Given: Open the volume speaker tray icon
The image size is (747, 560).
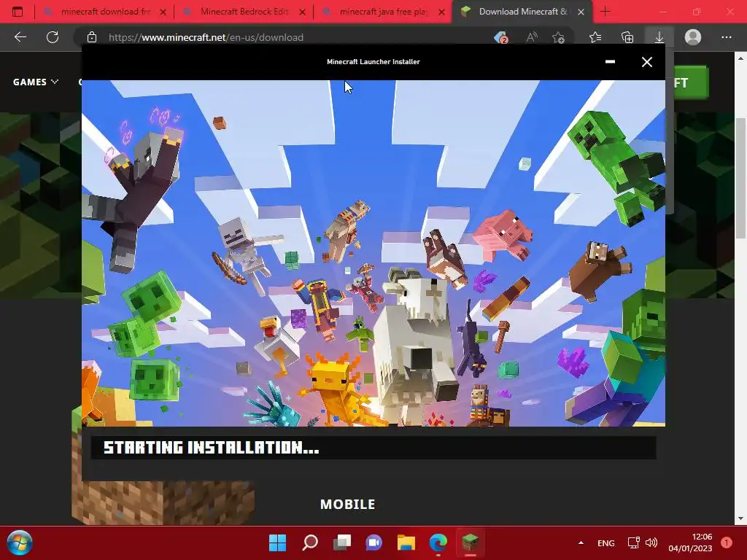Looking at the screenshot, I should point(651,542).
